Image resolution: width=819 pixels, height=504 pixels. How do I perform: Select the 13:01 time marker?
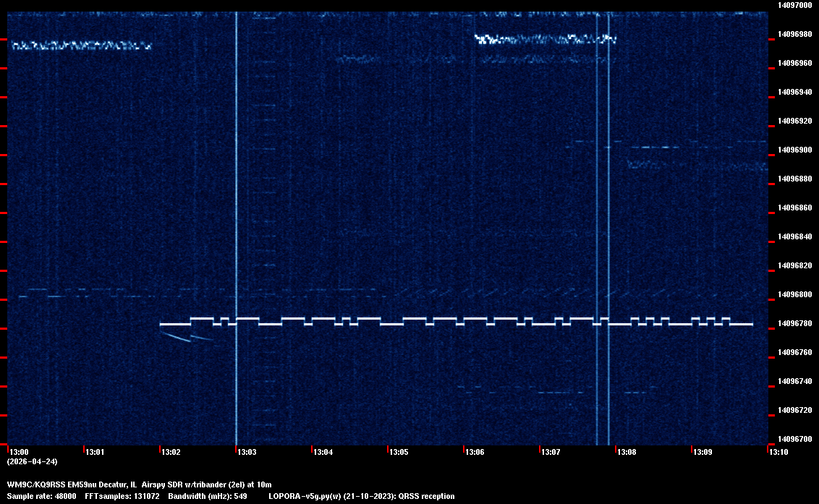click(x=94, y=453)
